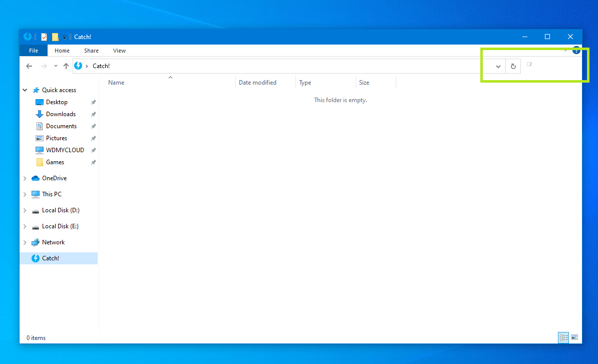Click the pin icon beside Downloads

94,114
